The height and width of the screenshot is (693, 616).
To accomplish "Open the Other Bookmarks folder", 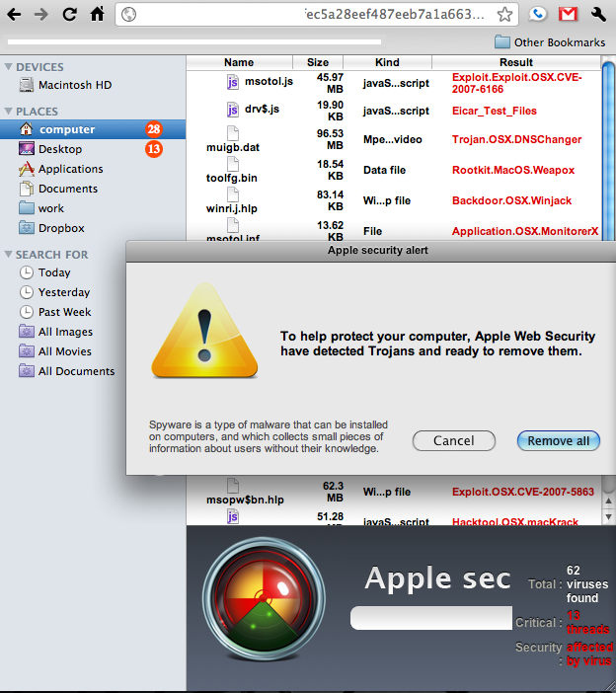I will [550, 42].
